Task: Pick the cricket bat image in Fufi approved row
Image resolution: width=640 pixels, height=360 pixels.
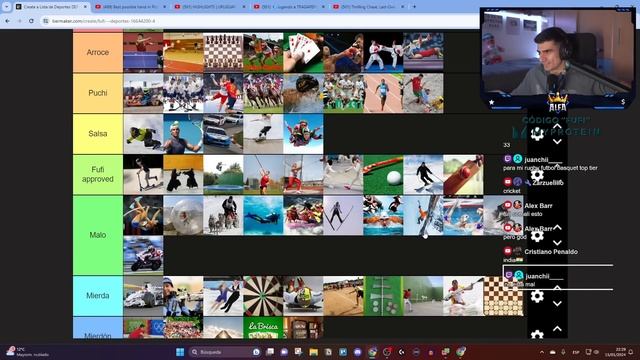Action: tap(463, 174)
